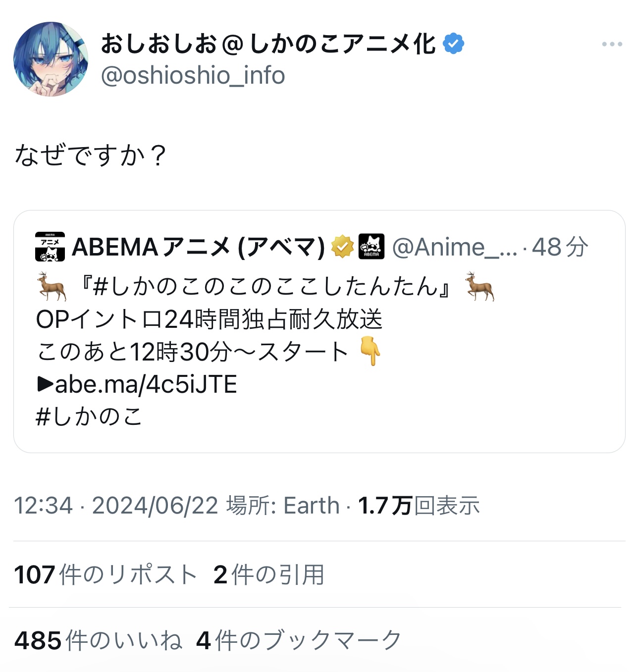Screen dimensions: 639x672
Task: View the 485 likes list
Action: point(98,640)
